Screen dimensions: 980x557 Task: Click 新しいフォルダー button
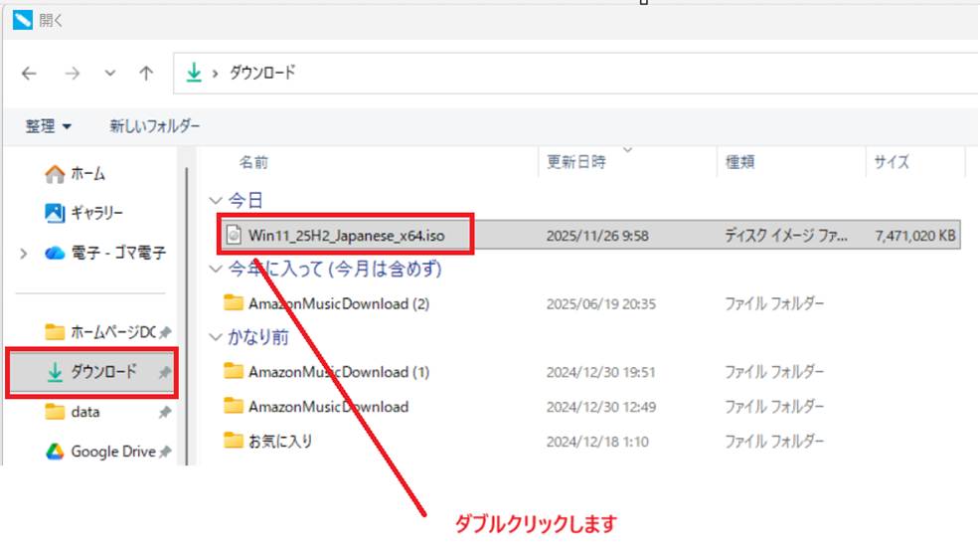154,126
